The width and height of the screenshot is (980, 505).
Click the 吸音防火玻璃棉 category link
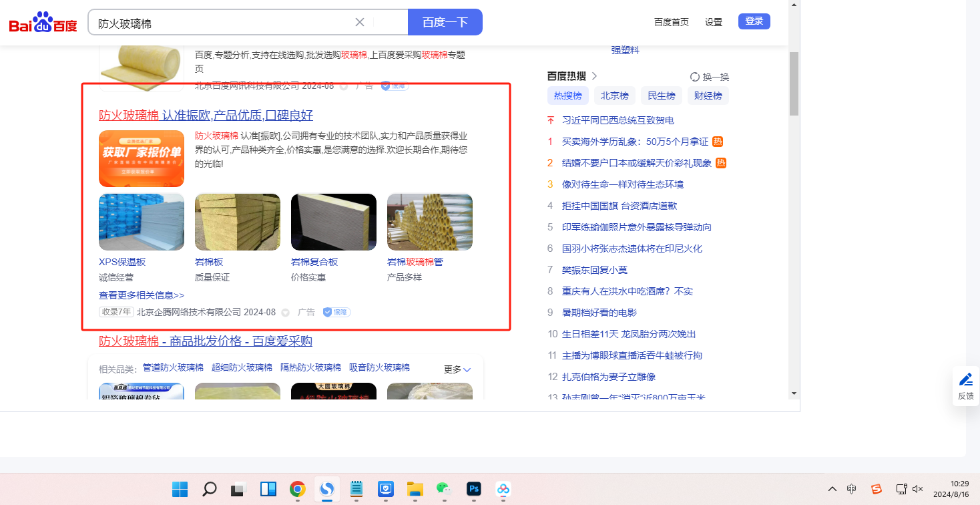(379, 367)
